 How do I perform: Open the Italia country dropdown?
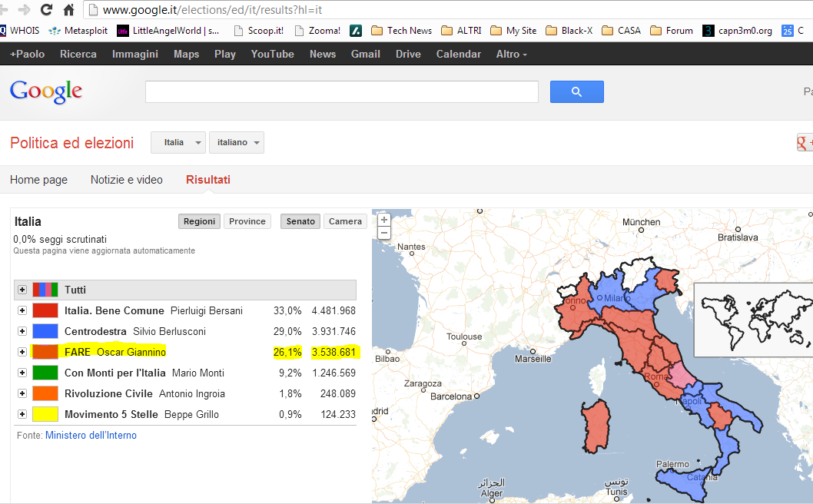pos(178,143)
